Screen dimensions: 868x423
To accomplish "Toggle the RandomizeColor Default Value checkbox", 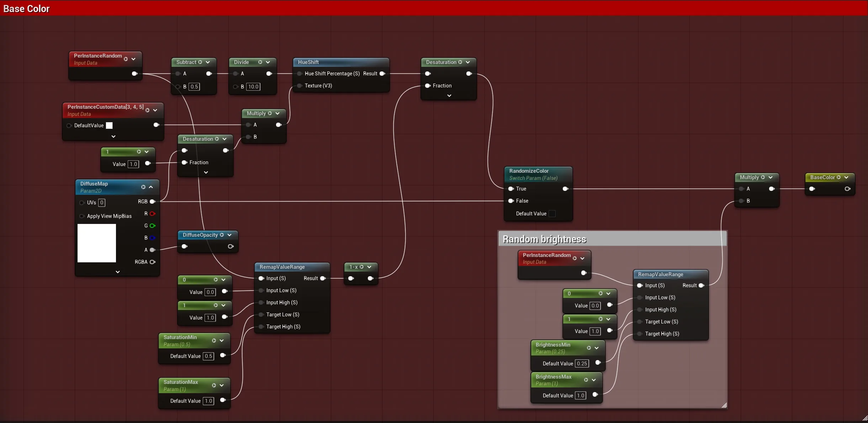I will point(552,214).
